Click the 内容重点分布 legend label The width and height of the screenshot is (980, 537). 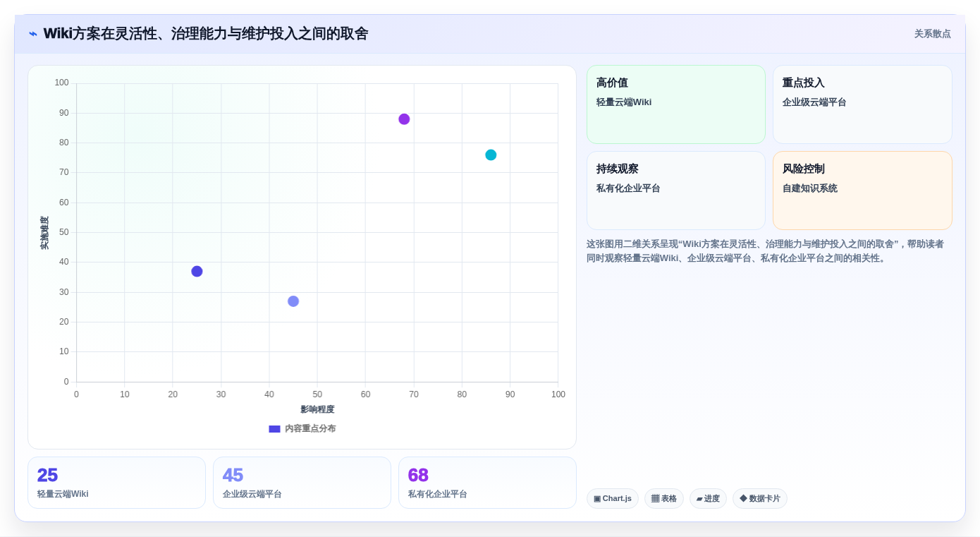point(310,428)
